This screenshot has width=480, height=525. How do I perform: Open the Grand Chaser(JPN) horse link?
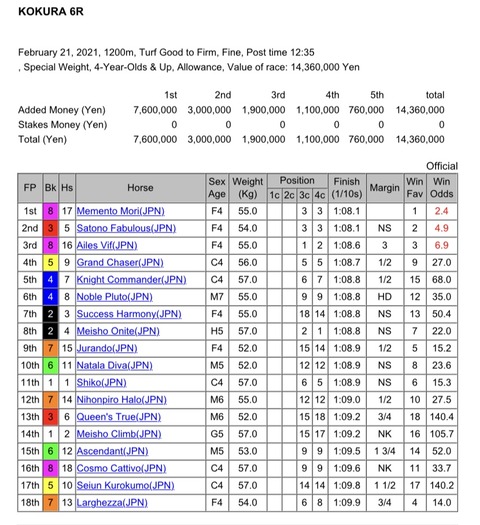pos(120,262)
